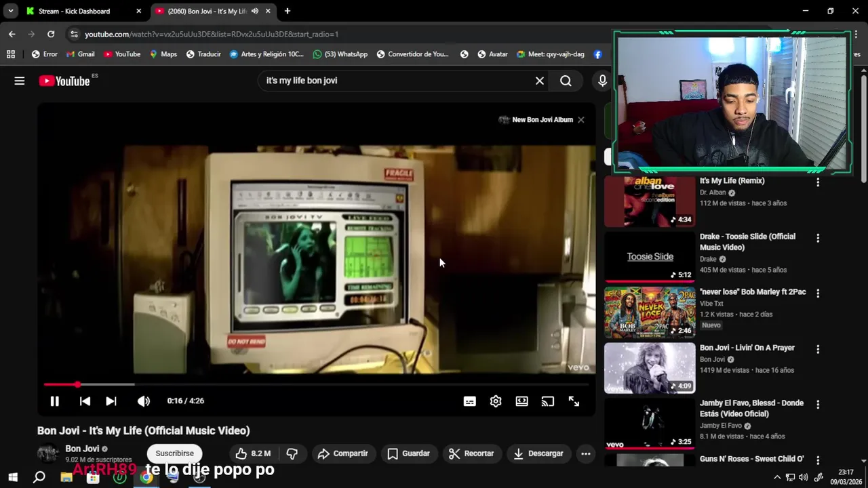The height and width of the screenshot is (488, 868).
Task: Share the video via Compartir
Action: (x=342, y=453)
